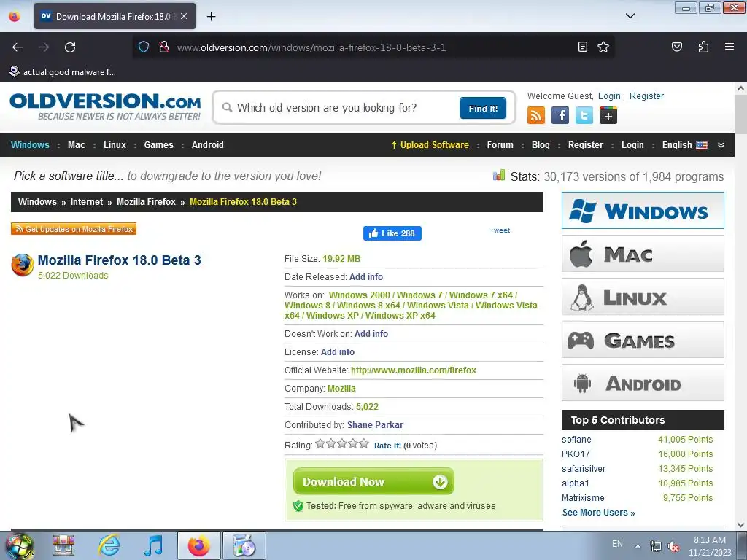This screenshot has width=747, height=560.
Task: Click the page scrollbar down arrow
Action: coord(740,525)
